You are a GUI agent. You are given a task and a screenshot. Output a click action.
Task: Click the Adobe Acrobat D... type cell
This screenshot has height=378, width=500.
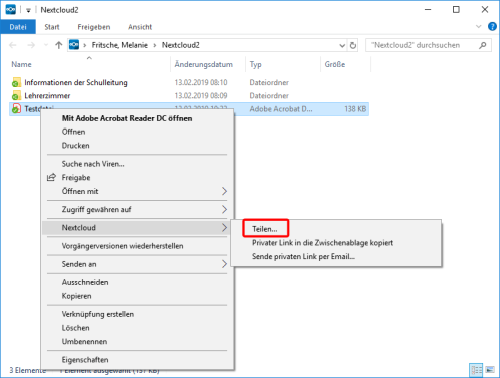tap(281, 109)
